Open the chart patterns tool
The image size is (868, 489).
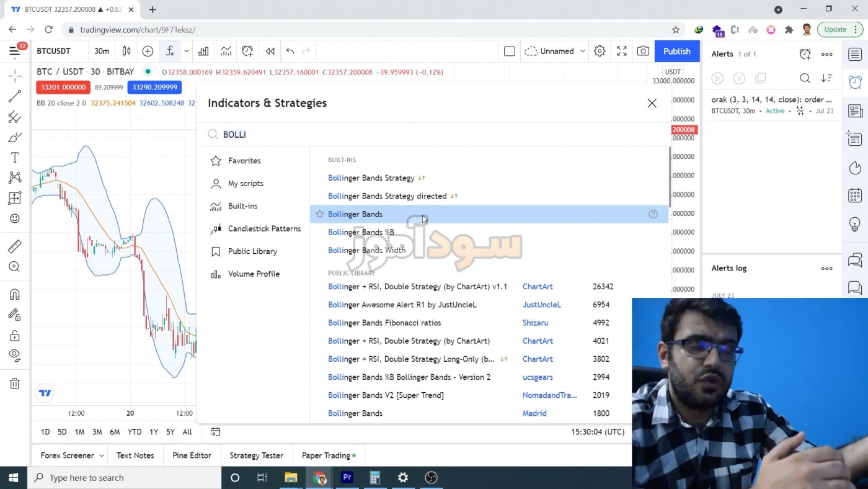tap(15, 177)
